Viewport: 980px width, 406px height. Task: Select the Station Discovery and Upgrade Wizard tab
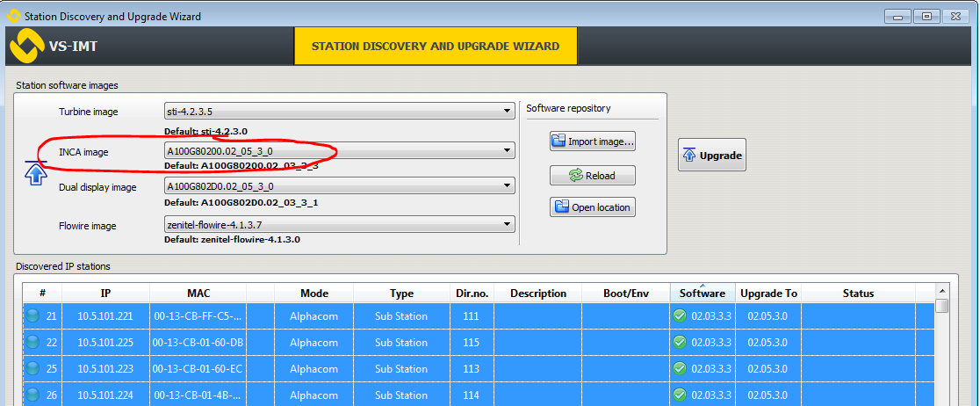(436, 46)
